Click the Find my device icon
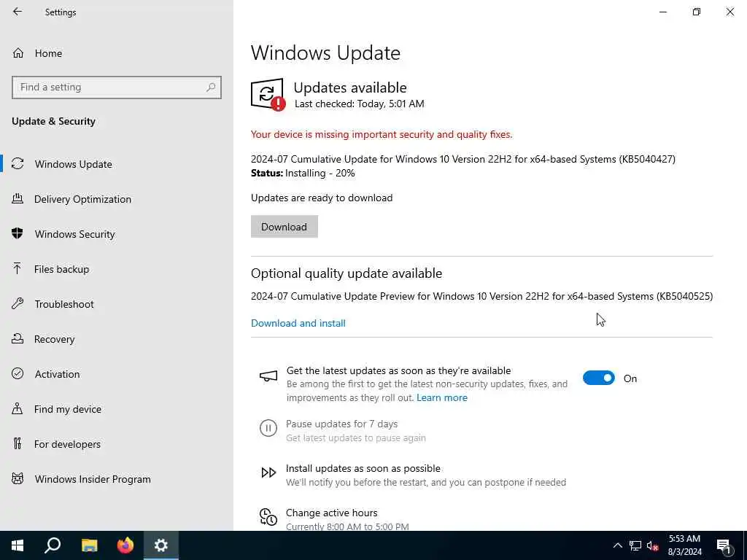The width and height of the screenshot is (747, 560). click(18, 408)
